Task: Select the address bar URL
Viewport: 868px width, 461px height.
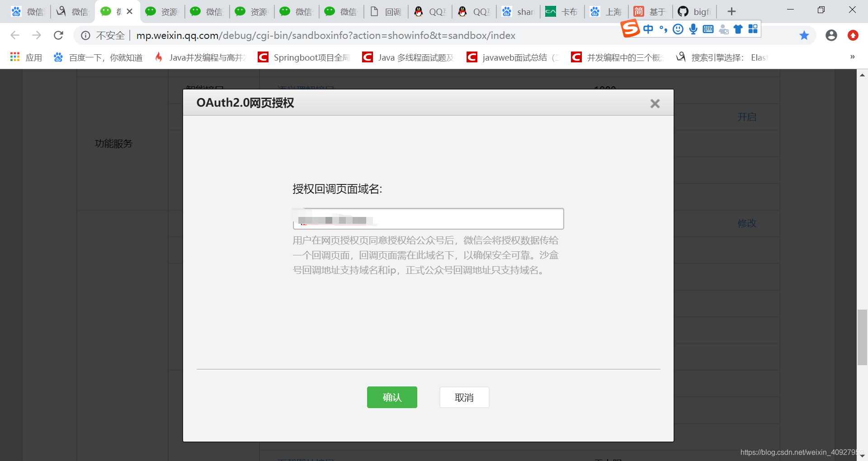Action: click(x=325, y=35)
